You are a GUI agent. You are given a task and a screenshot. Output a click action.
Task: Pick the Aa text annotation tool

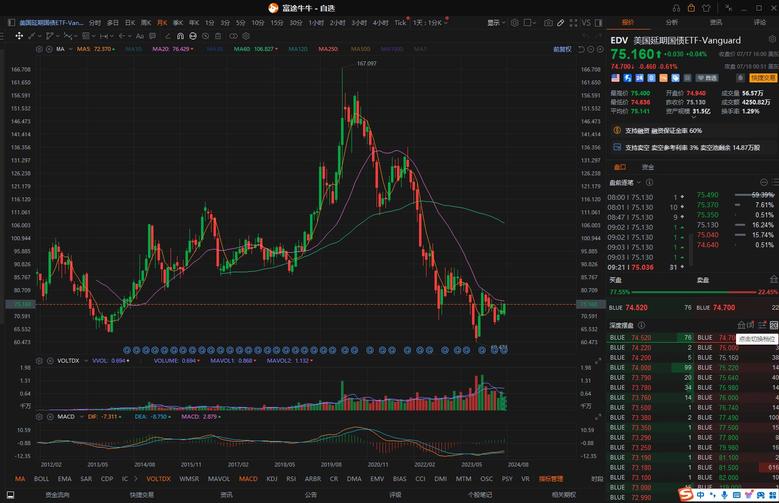[x=140, y=36]
